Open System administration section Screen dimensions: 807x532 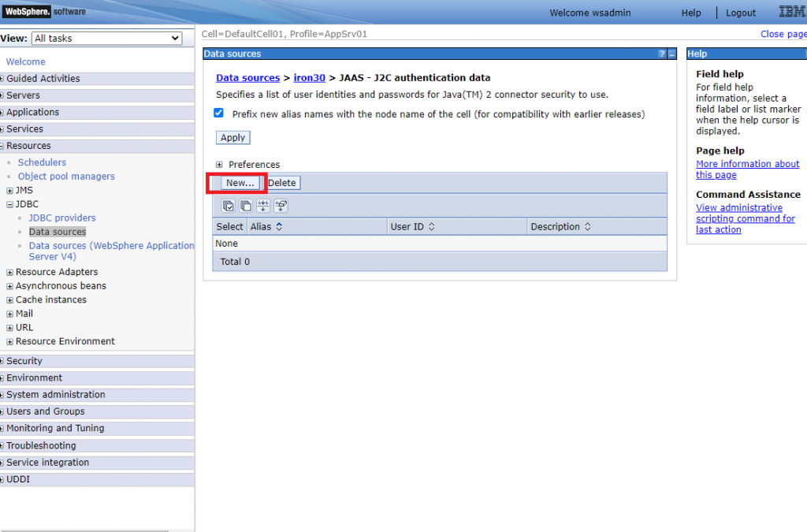(56, 394)
